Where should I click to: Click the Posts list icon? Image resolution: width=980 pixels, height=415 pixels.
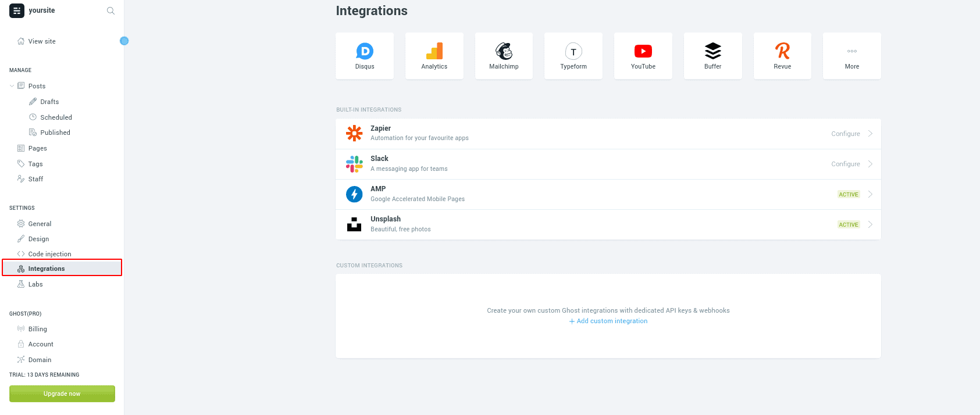(x=21, y=86)
